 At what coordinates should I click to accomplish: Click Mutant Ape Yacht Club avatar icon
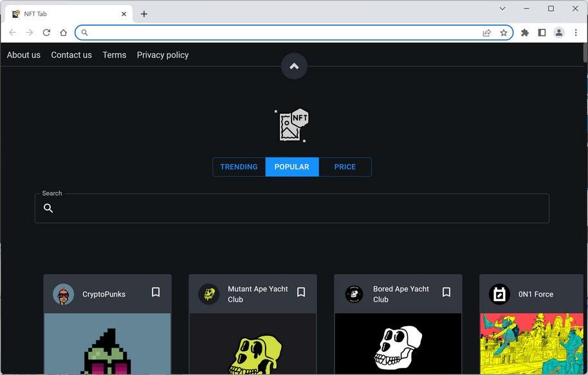click(x=209, y=295)
